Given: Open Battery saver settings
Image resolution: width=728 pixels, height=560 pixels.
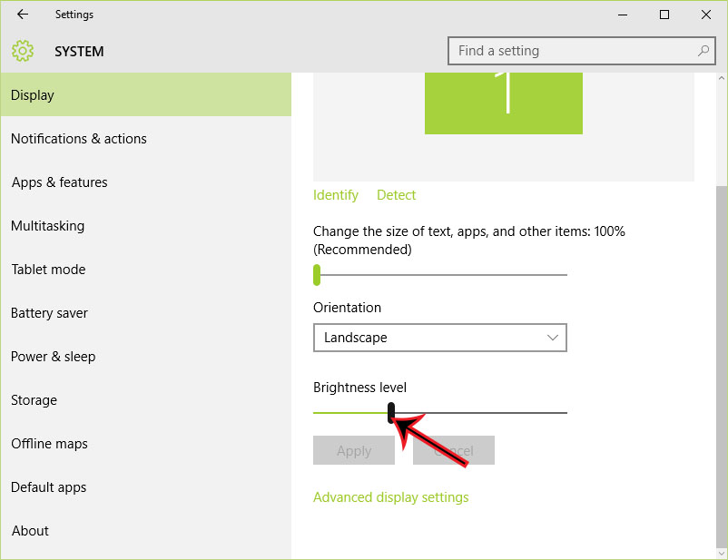Looking at the screenshot, I should [49, 312].
